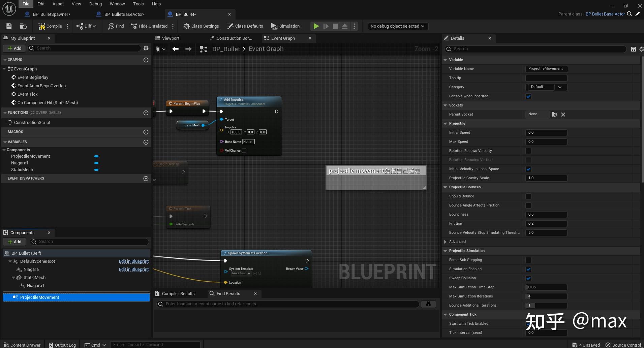Open Compile options menu dots
The width and height of the screenshot is (644, 348).
67,26
